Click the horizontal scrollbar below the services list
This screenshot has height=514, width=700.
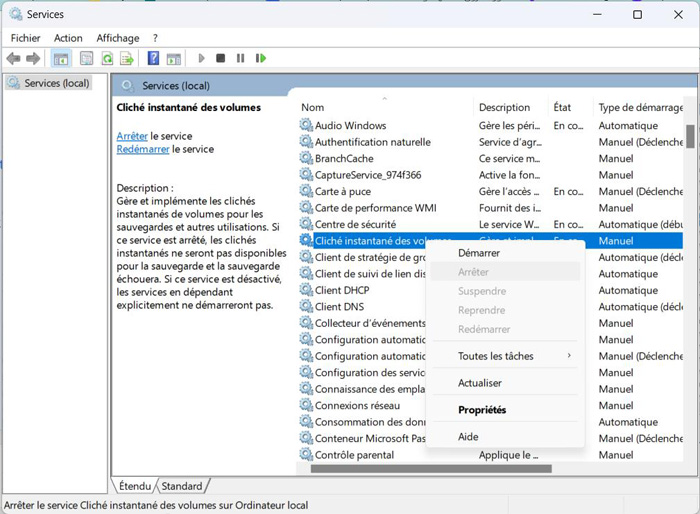pos(430,468)
